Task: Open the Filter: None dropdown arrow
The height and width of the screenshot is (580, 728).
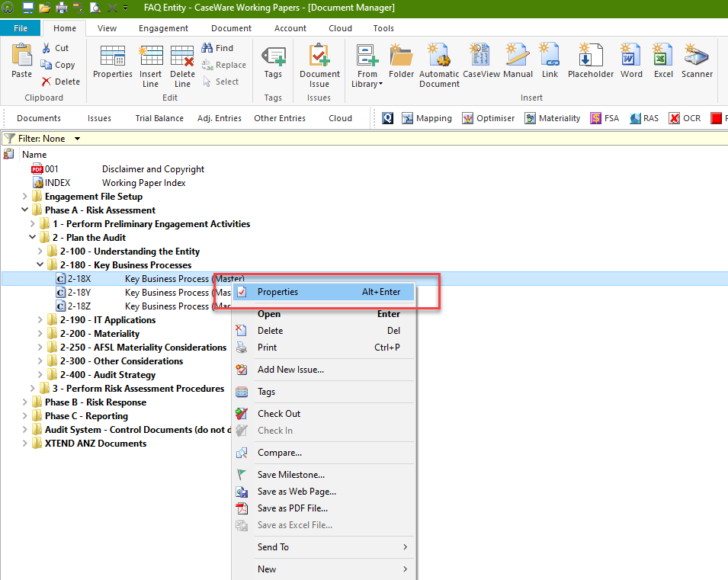Action: 78,139
